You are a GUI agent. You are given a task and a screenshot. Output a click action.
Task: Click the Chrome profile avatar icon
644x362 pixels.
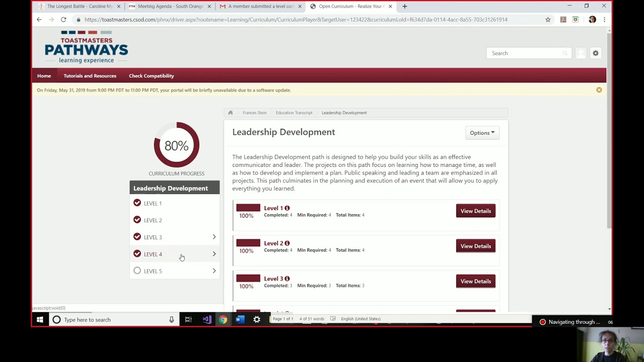(592, 20)
